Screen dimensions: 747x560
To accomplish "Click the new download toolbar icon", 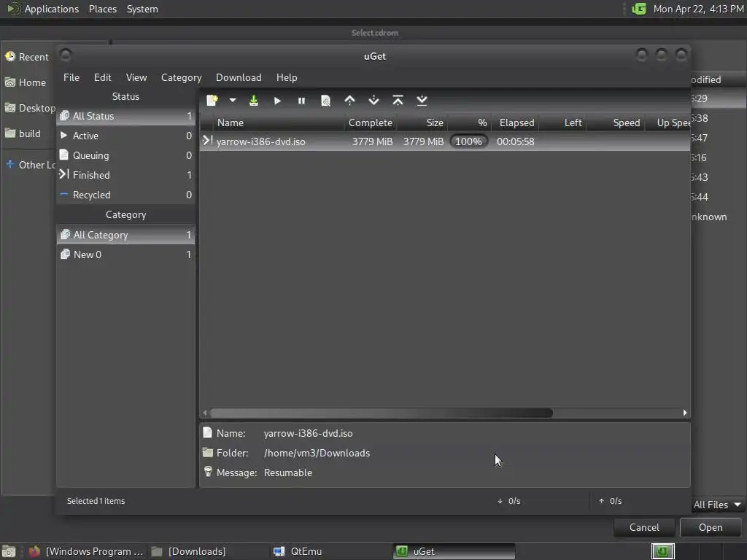I will [x=212, y=101].
